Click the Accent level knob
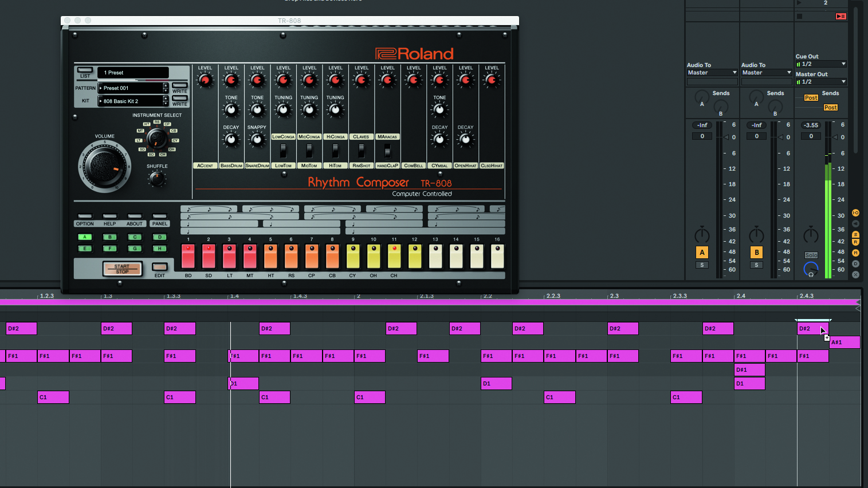The height and width of the screenshot is (488, 868). coord(205,81)
